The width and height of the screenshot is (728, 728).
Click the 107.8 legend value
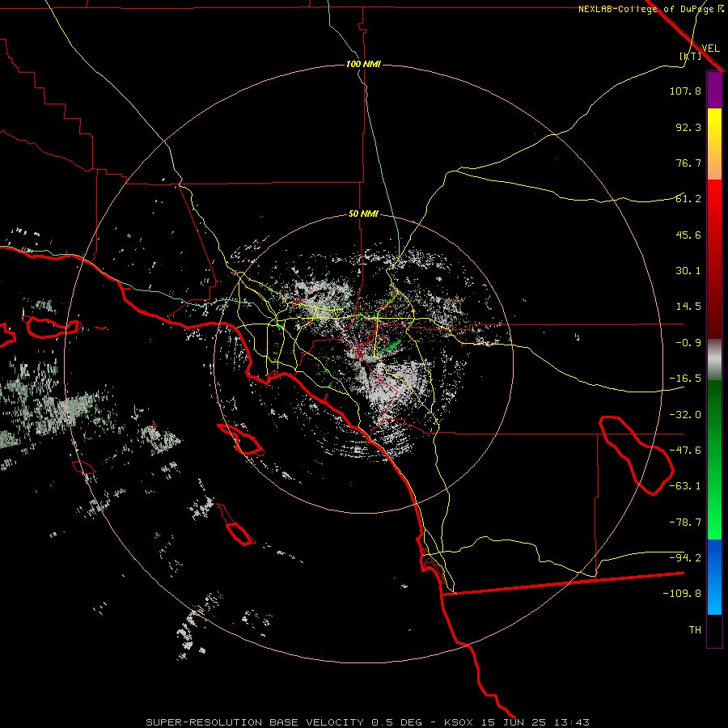coord(685,91)
